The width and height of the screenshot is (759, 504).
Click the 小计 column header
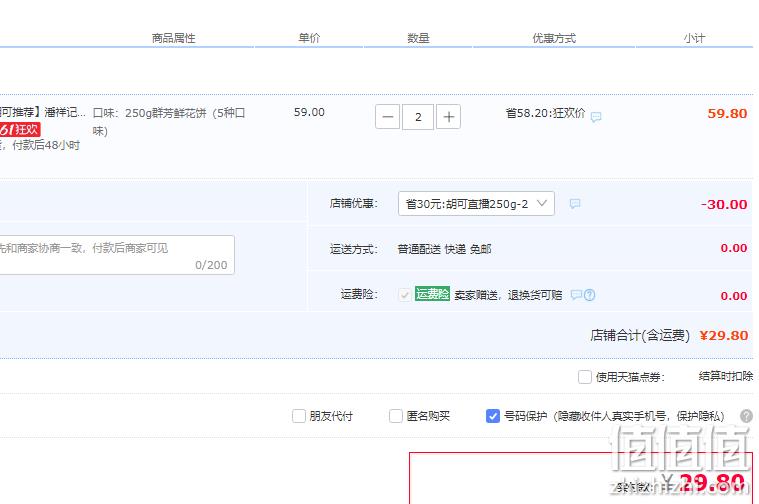695,38
